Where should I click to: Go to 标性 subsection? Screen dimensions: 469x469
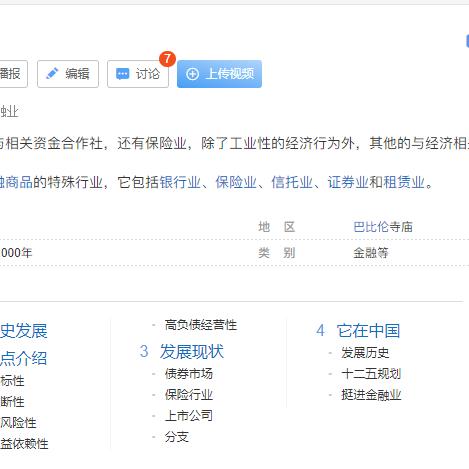click(x=12, y=381)
